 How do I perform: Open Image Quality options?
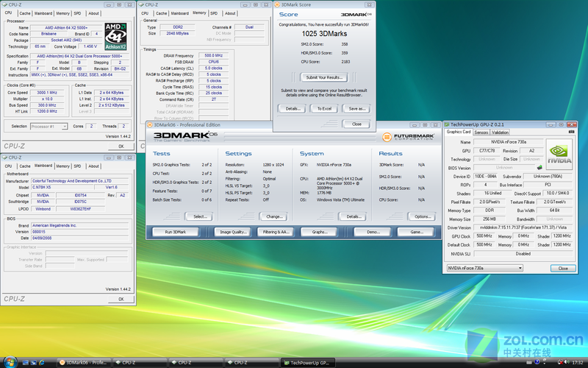point(233,232)
